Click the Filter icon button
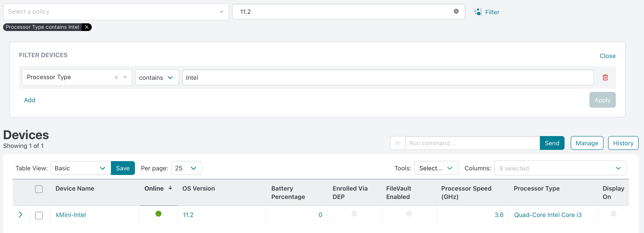The height and width of the screenshot is (233, 644). tap(477, 12)
